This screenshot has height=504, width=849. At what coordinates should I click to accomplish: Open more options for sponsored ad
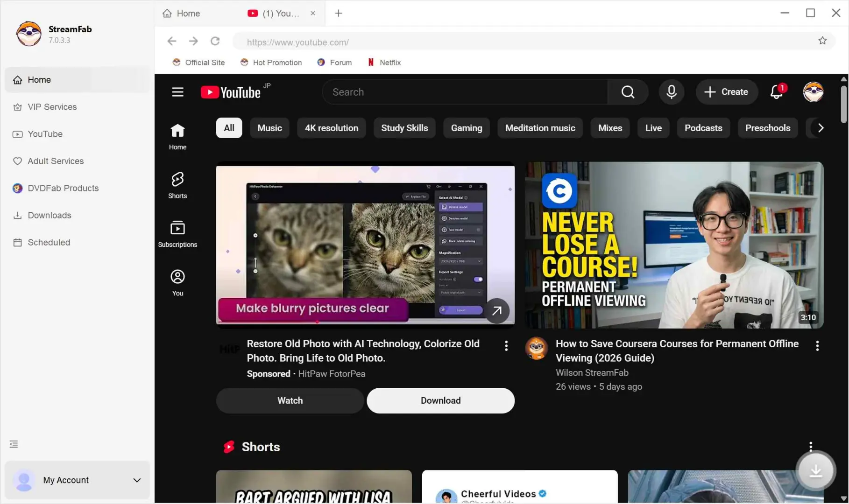pos(506,346)
